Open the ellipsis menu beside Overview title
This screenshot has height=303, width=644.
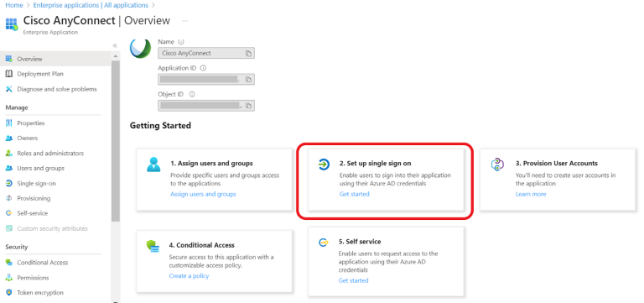point(184,20)
